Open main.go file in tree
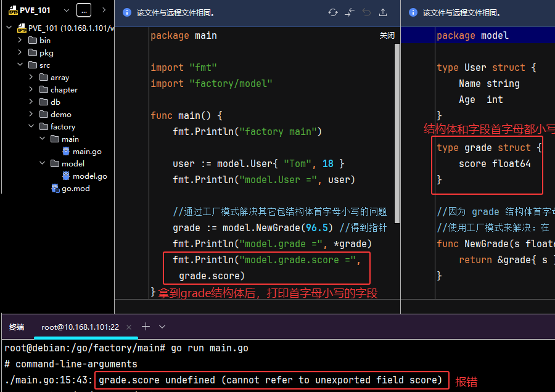Image resolution: width=555 pixels, height=392 pixels. (86, 152)
